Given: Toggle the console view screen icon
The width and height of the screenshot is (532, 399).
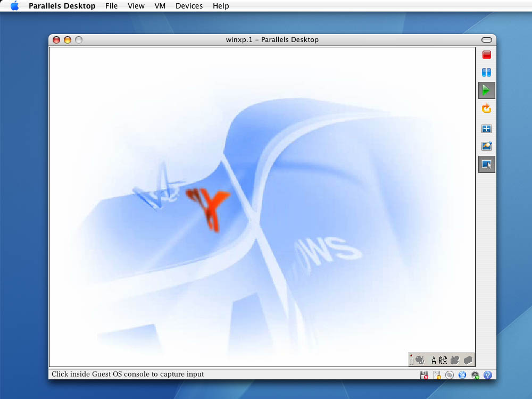Looking at the screenshot, I should pyautogui.click(x=486, y=164).
